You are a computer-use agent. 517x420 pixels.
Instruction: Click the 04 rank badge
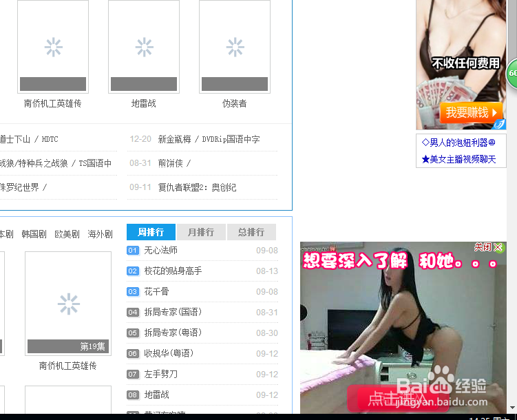tap(133, 312)
